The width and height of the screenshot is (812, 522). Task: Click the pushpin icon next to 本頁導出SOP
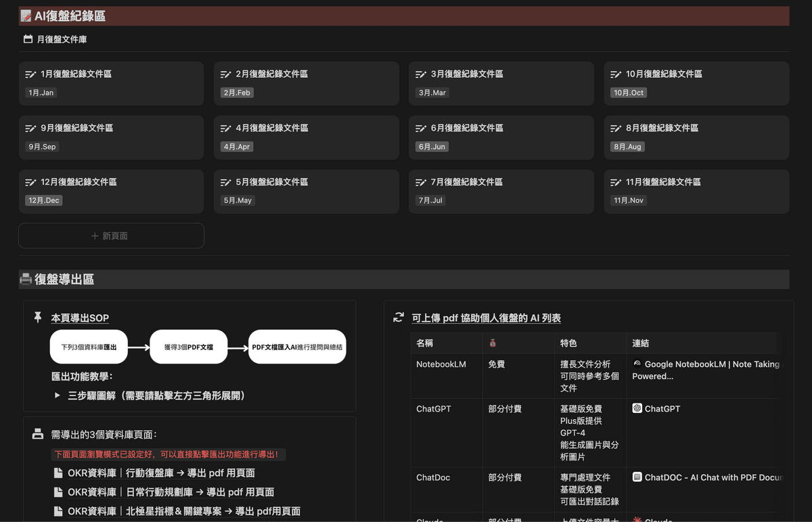point(38,317)
